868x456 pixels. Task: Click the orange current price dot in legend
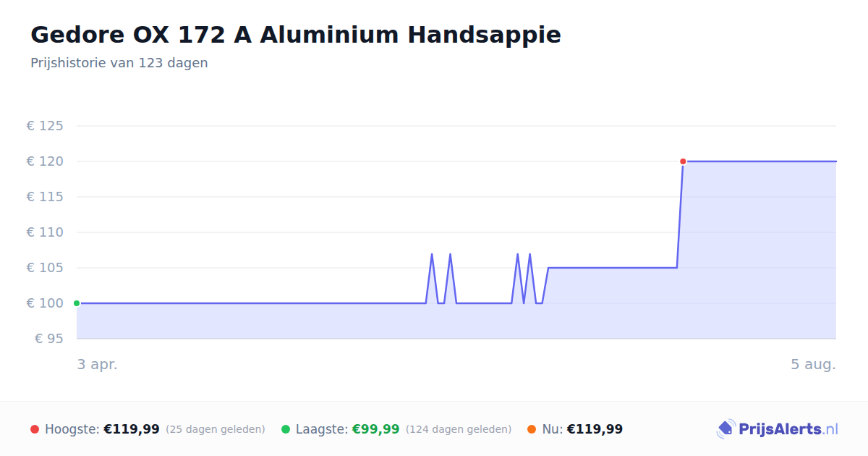pos(532,429)
